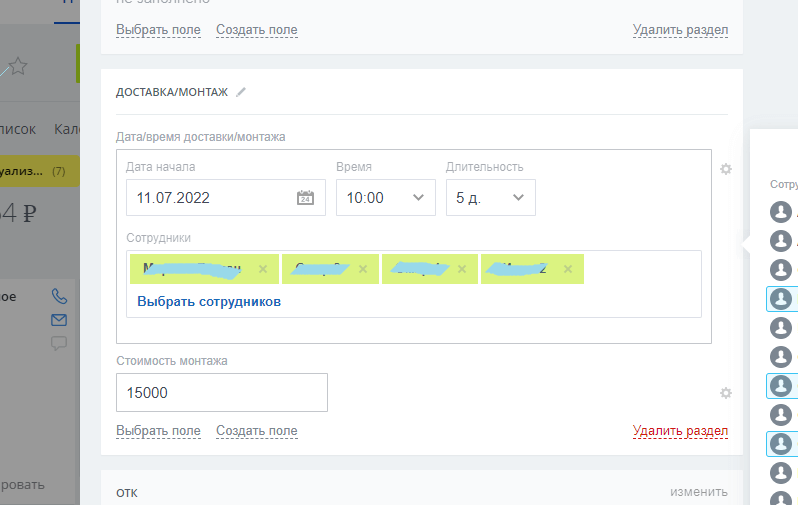Viewport: 798px width, 505px height.
Task: Click the star favorite icon
Action: (18, 67)
